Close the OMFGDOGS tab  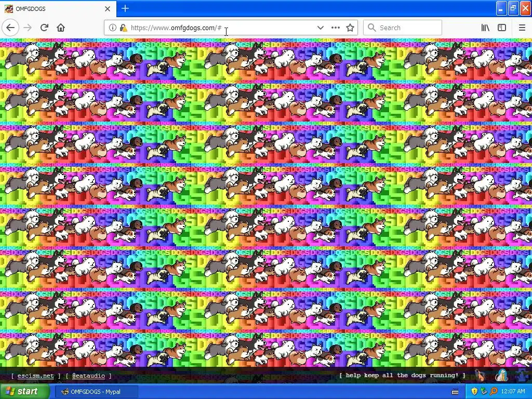point(108,9)
